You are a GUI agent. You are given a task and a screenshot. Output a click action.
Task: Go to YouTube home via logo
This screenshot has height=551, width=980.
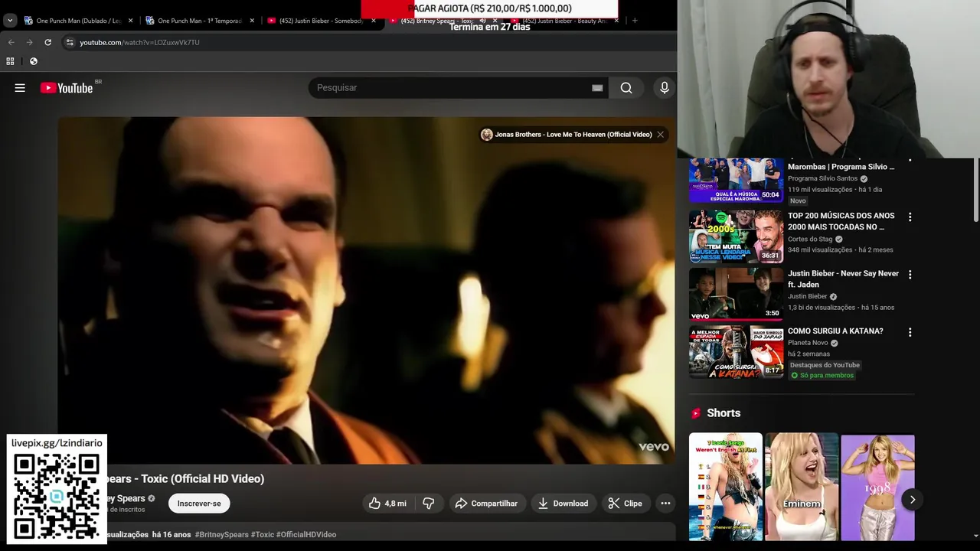coord(66,88)
